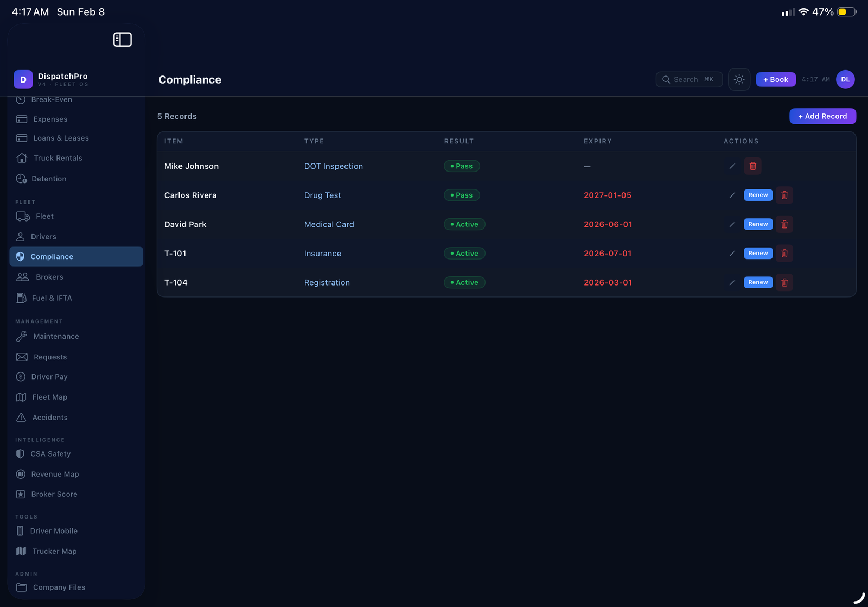This screenshot has height=607, width=868.
Task: Open the DOT Inspection type link
Action: tap(333, 166)
